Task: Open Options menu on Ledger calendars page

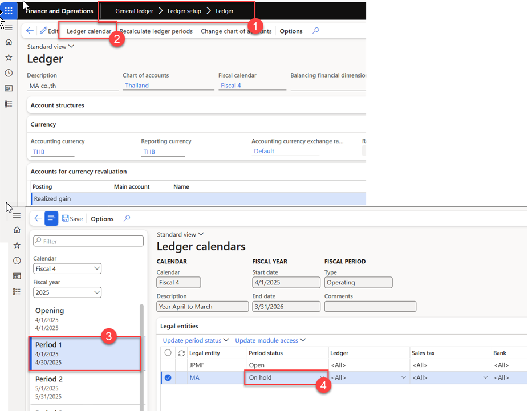Action: [102, 219]
